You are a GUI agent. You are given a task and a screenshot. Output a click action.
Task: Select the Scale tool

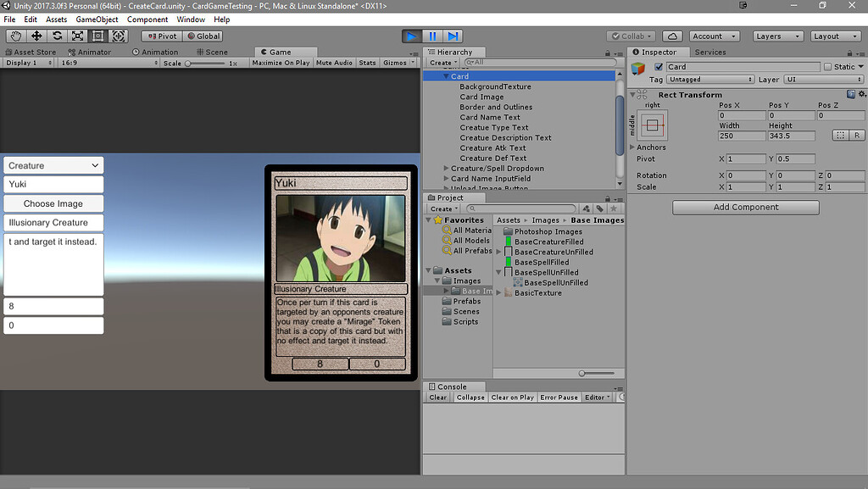(76, 36)
